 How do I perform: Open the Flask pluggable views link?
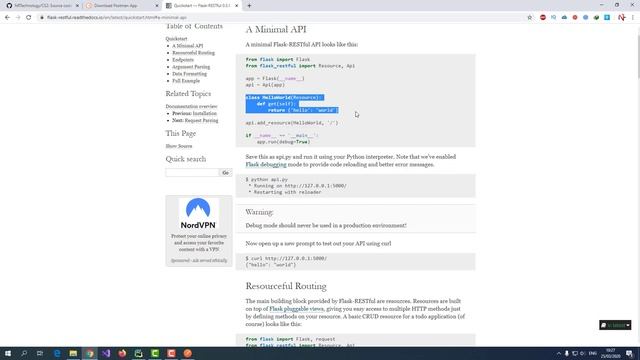(x=296, y=309)
